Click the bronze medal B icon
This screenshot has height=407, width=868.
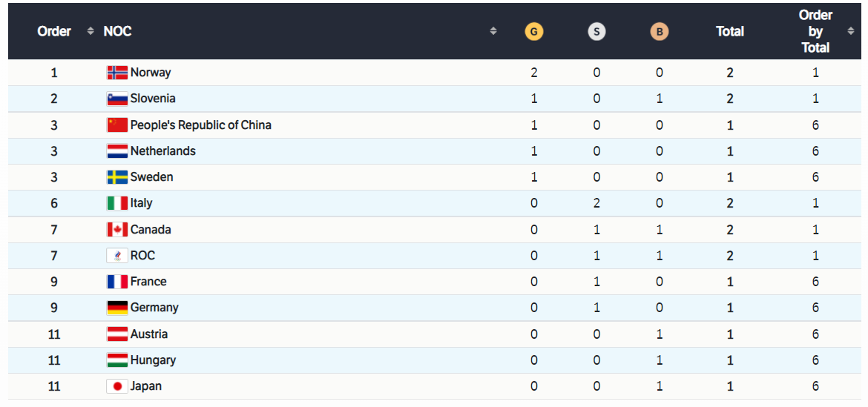click(x=659, y=32)
